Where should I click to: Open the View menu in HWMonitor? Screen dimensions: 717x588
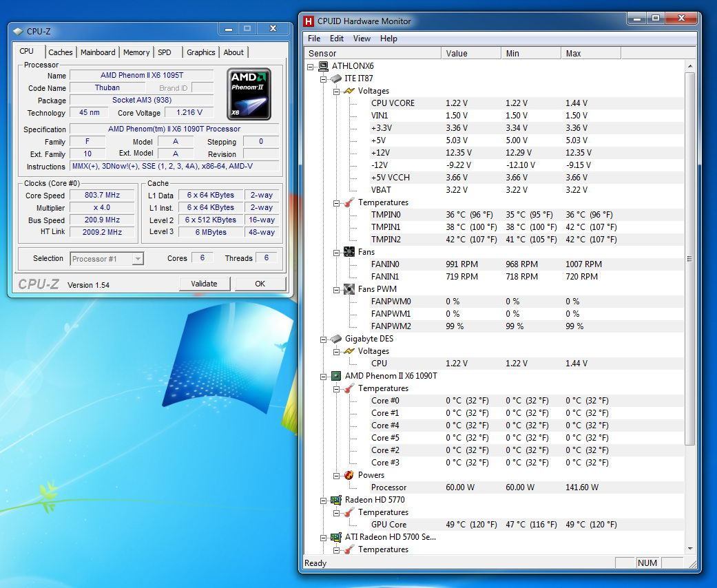362,39
